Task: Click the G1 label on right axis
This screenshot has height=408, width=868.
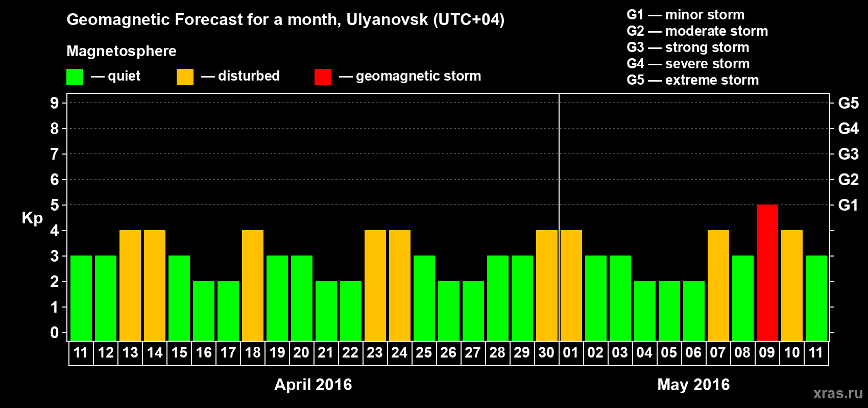Action: (848, 205)
